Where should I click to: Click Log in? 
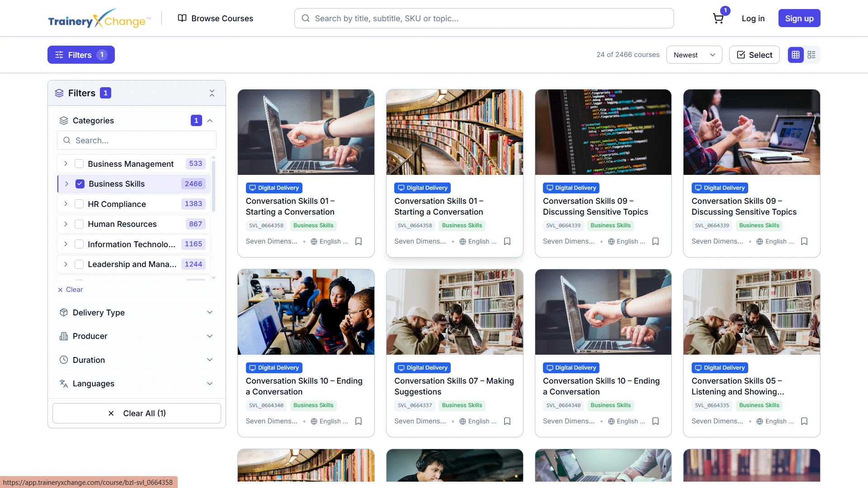753,19
